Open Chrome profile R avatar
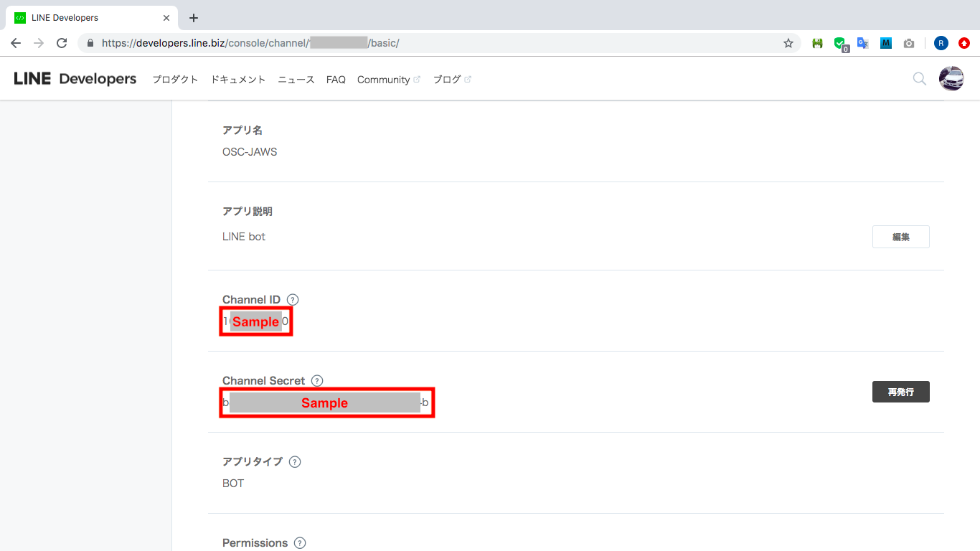The image size is (980, 551). [941, 43]
